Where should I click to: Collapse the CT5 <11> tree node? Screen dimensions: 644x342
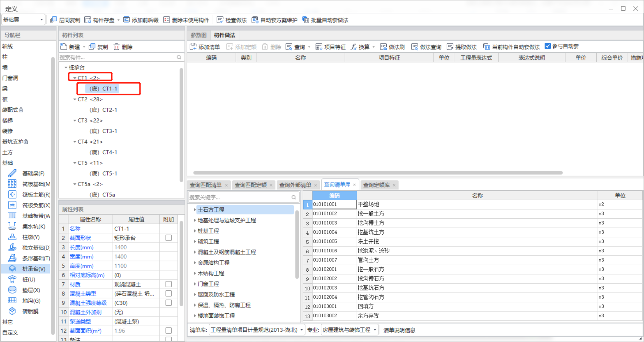click(75, 163)
